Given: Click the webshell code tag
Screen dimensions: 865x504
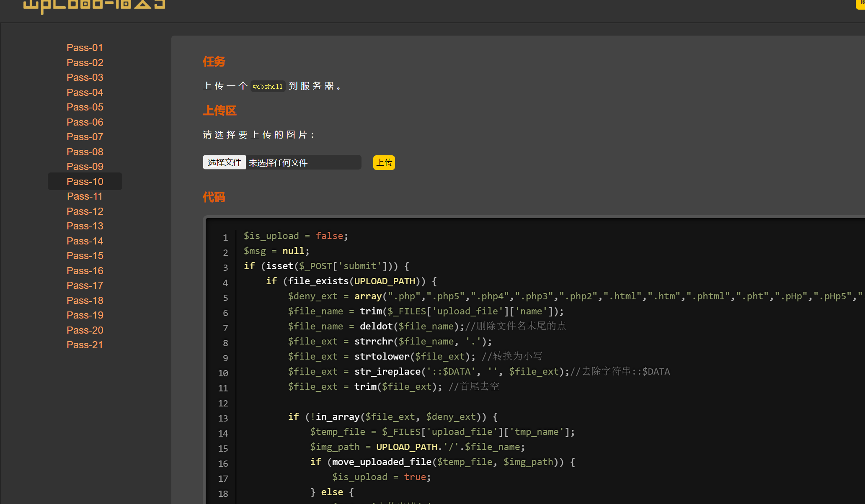Looking at the screenshot, I should point(268,87).
